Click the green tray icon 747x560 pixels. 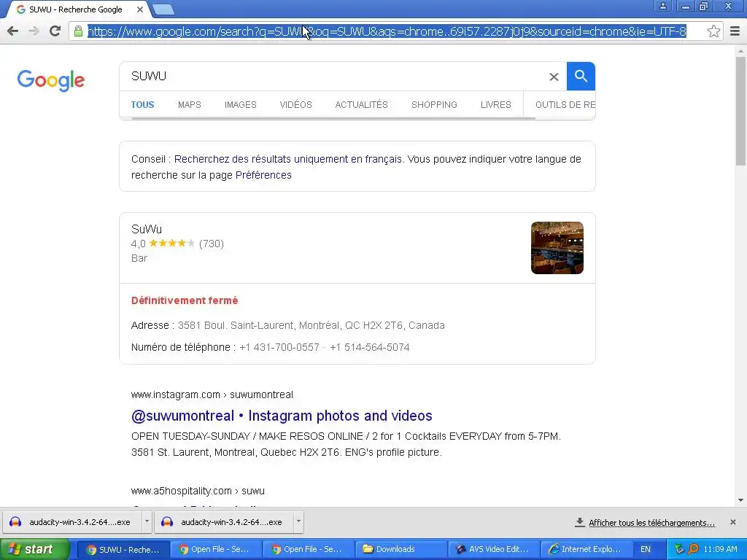[x=679, y=549]
